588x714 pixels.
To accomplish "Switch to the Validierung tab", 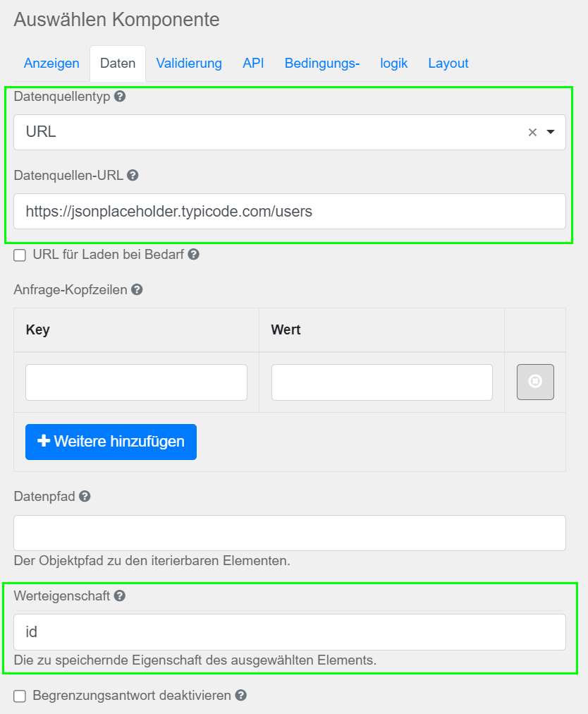I will [189, 63].
